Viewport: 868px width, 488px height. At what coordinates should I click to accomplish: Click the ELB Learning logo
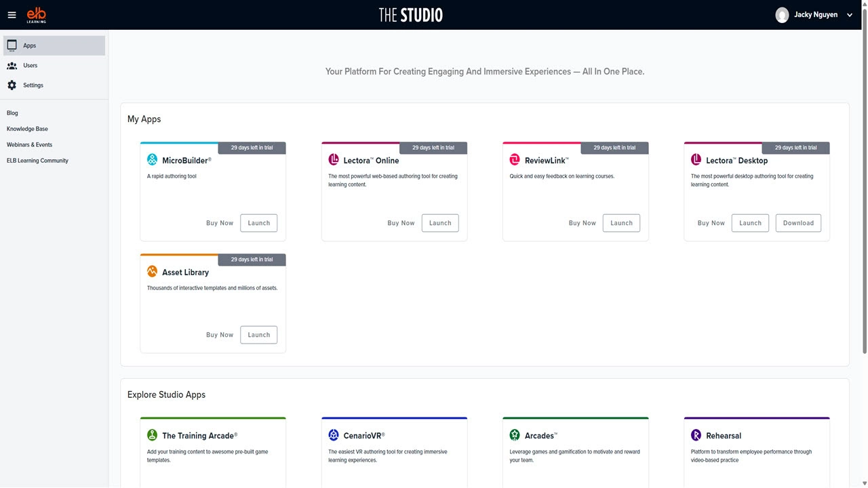pyautogui.click(x=37, y=15)
